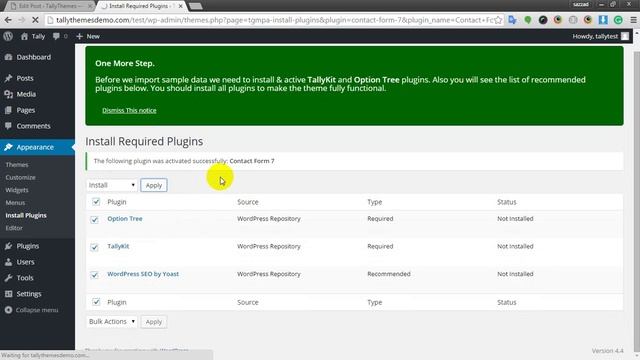The width and height of the screenshot is (640, 360).
Task: Collapse the admin sidebar menu
Action: click(32, 310)
